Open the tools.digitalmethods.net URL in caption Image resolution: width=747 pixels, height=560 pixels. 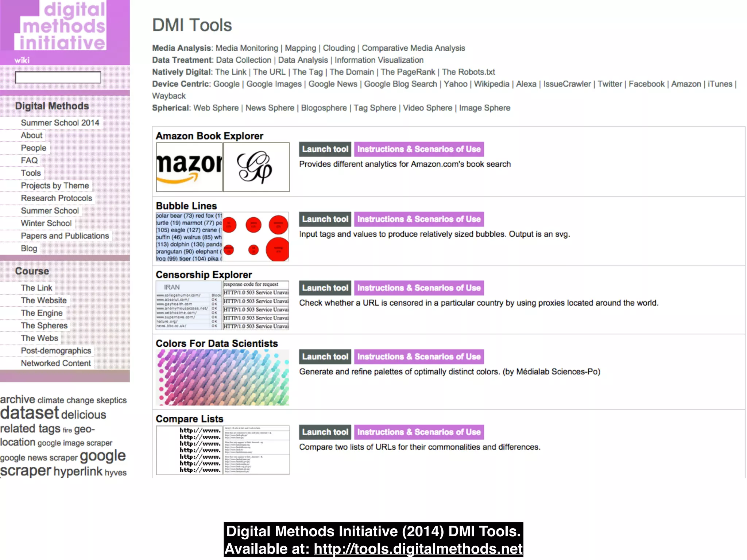point(418,549)
